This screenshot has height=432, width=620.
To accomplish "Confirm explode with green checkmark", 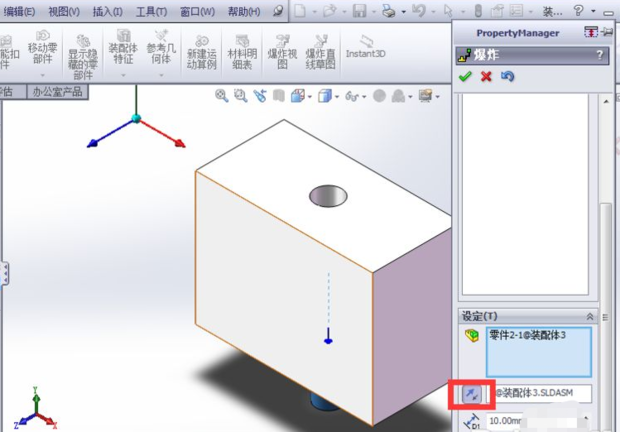I will click(x=465, y=76).
